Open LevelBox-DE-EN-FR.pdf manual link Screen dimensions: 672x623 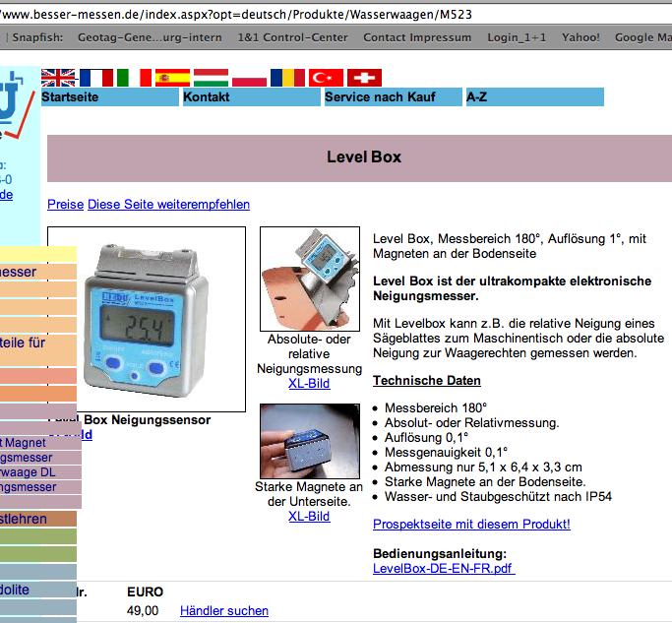click(x=444, y=569)
